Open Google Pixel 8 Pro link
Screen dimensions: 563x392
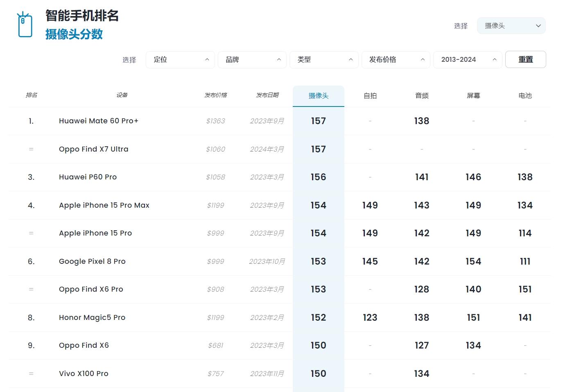92,261
